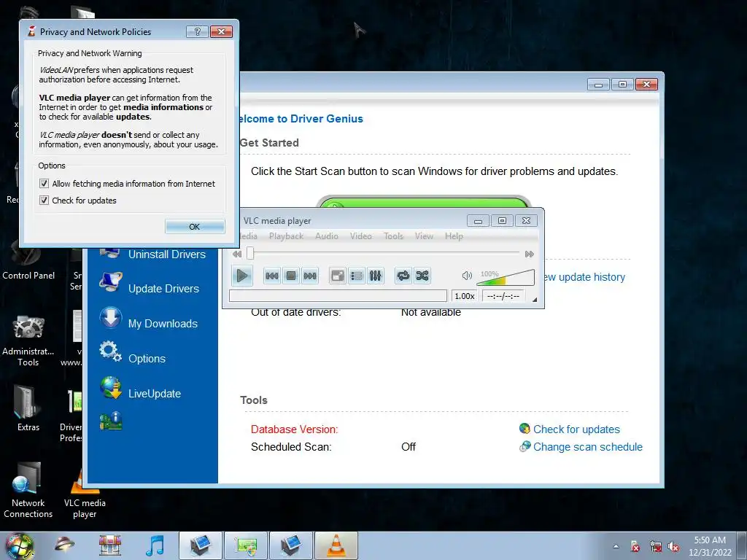Screen dimensions: 747x560
Task: Open Options gear in Driver Genius
Action: (x=111, y=351)
